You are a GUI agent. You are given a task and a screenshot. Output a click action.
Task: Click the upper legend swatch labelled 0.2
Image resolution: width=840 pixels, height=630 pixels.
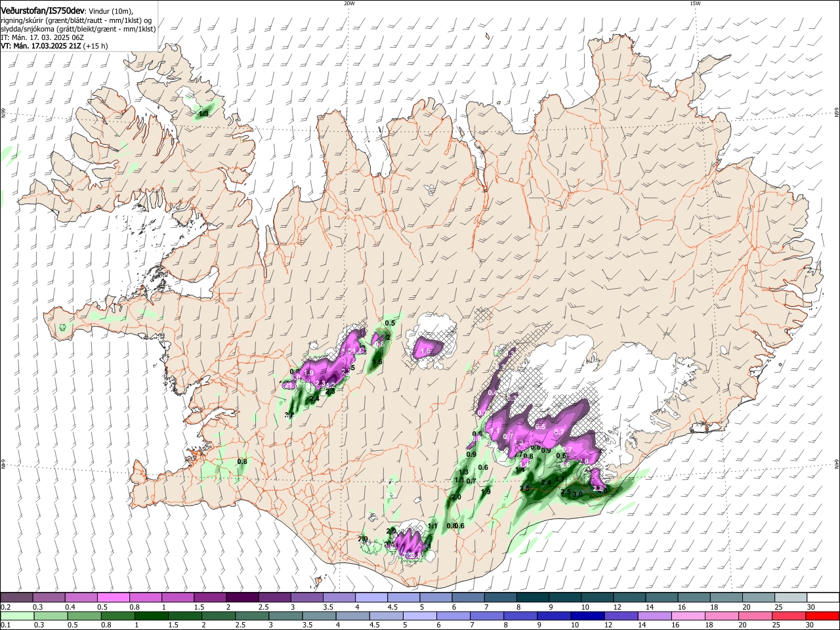(16, 597)
